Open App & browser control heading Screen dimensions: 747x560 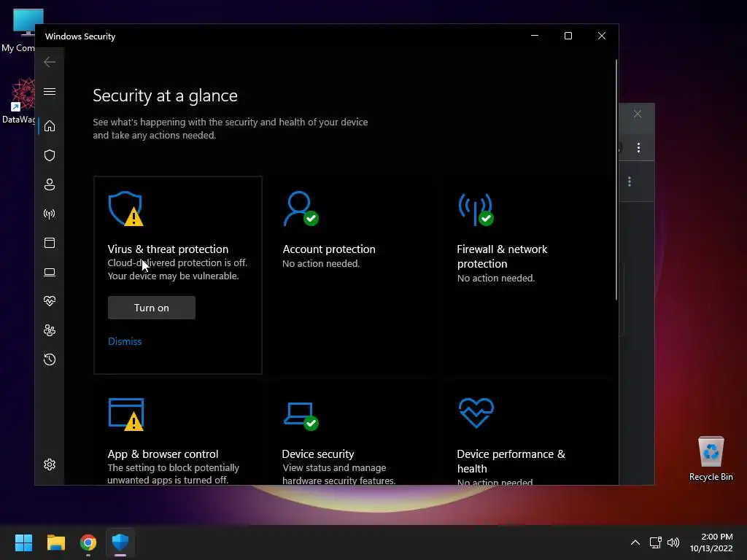[x=163, y=454]
